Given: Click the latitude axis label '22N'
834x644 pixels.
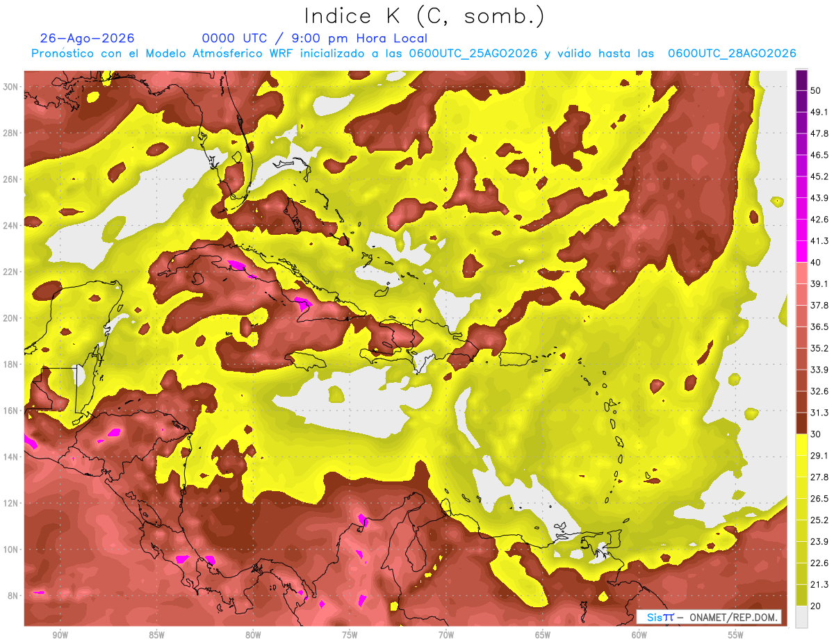Looking at the screenshot, I should [12, 272].
